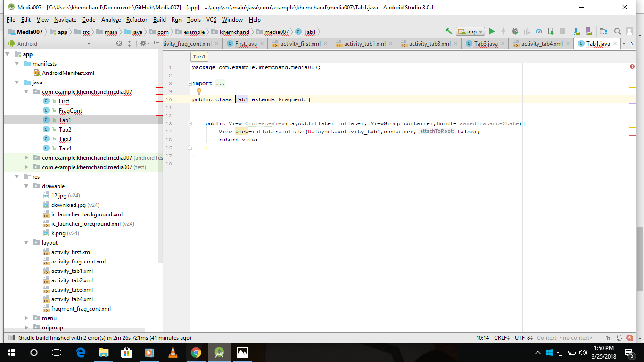Close the First.java editor tab

coord(263,44)
